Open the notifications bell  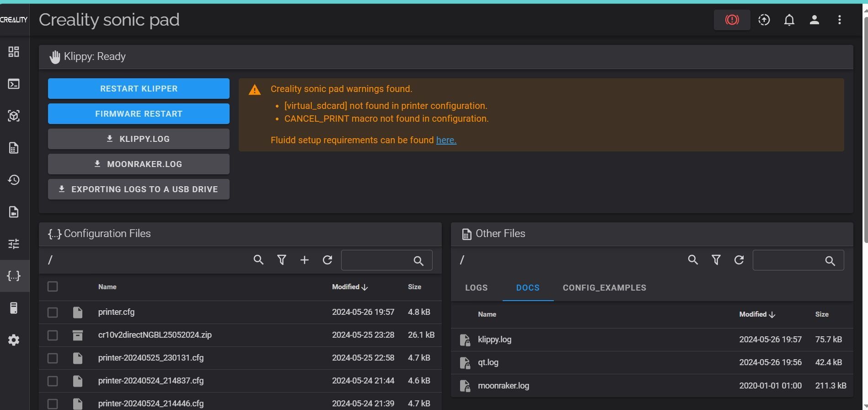789,20
